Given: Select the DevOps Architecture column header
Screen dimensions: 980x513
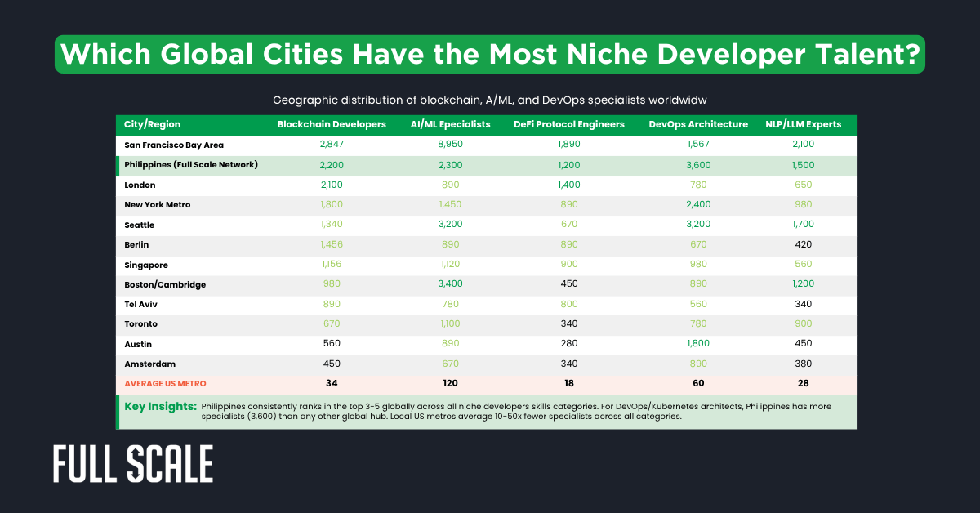Looking at the screenshot, I should tap(699, 124).
